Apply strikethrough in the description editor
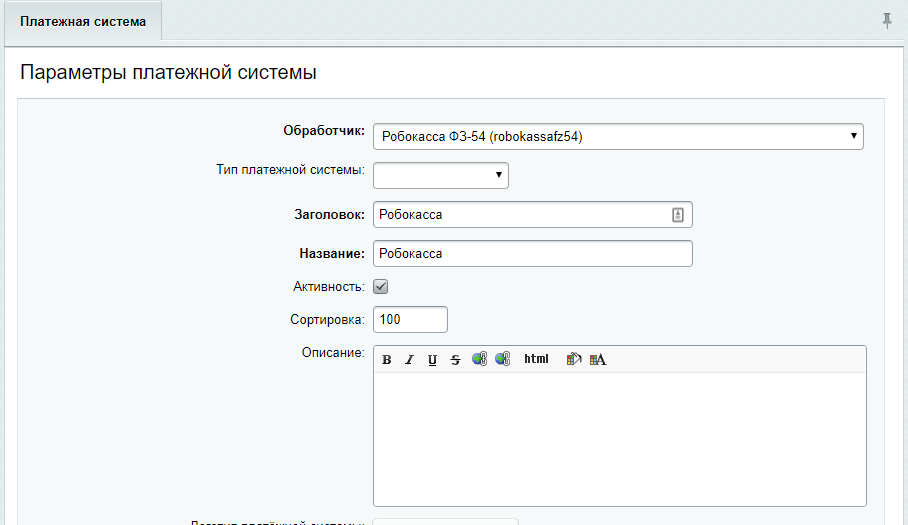This screenshot has width=908, height=525. coord(455,360)
